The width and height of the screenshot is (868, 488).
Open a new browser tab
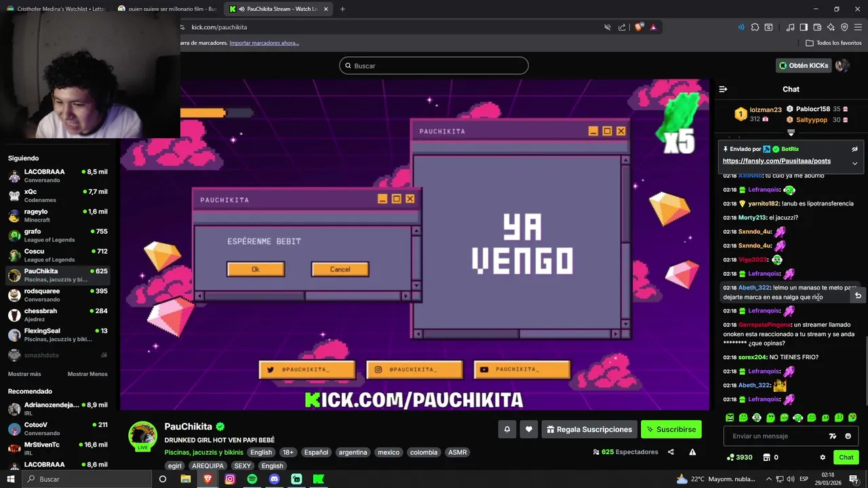tap(342, 9)
